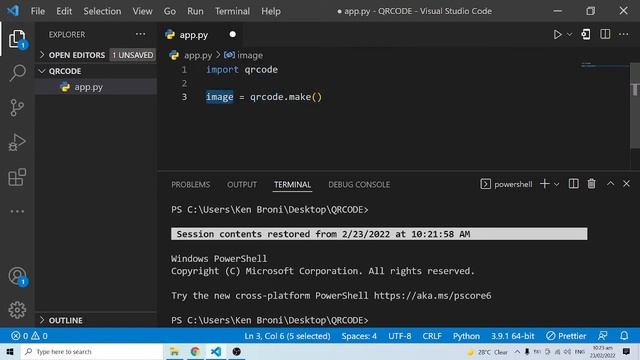Screen dimensions: 640x360
Task: Place cursor on line 1 import qrcode
Action: [242, 69]
